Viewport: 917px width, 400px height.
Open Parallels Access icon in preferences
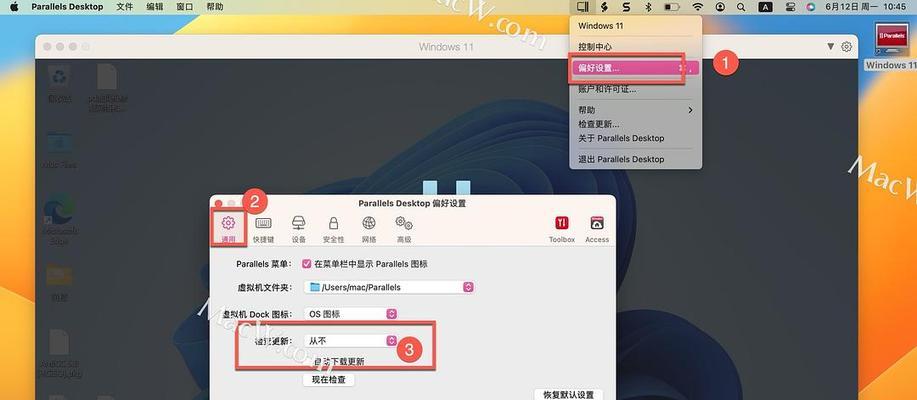tap(597, 229)
